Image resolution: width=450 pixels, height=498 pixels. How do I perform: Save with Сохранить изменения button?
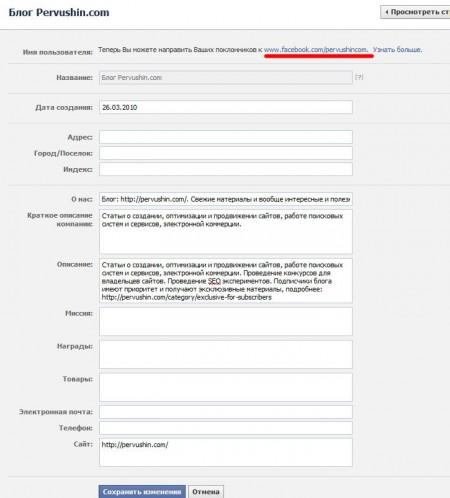tap(142, 492)
